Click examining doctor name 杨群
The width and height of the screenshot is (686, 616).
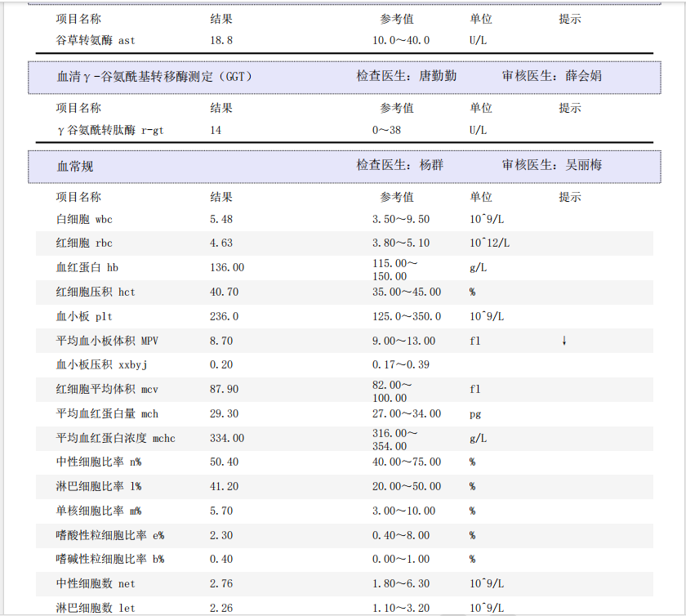click(x=431, y=165)
